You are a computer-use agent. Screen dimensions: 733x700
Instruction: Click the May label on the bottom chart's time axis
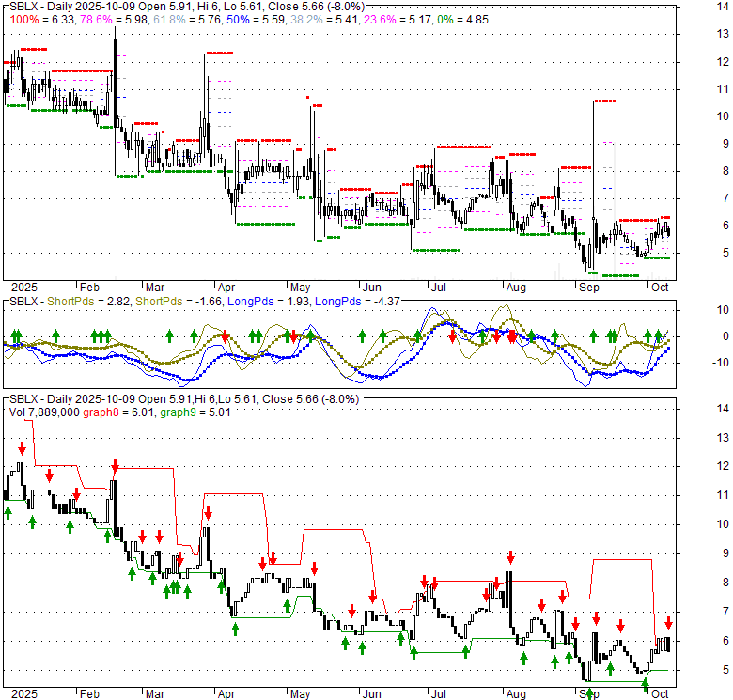pyautogui.click(x=299, y=693)
